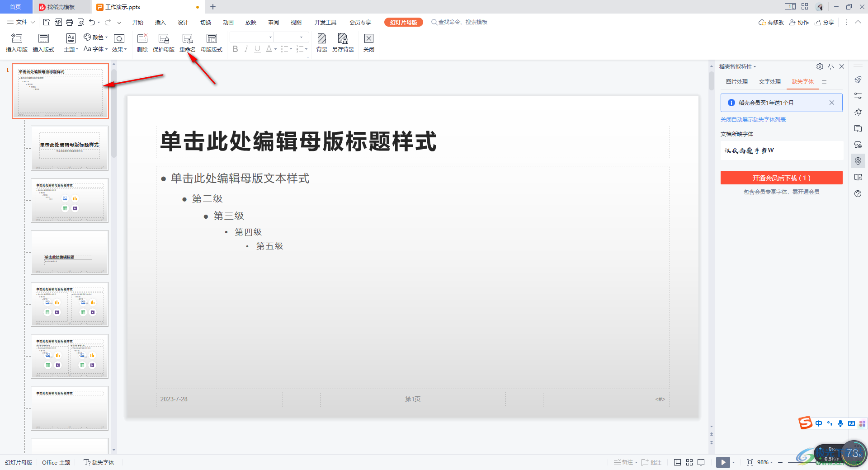Switch to Slide Sorter view icon
The height and width of the screenshot is (470, 868).
(689, 462)
